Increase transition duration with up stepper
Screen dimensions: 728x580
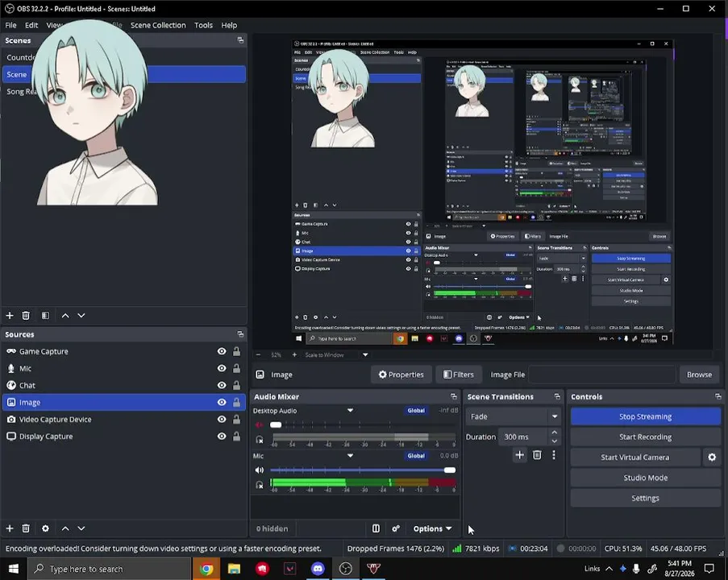tap(555, 433)
